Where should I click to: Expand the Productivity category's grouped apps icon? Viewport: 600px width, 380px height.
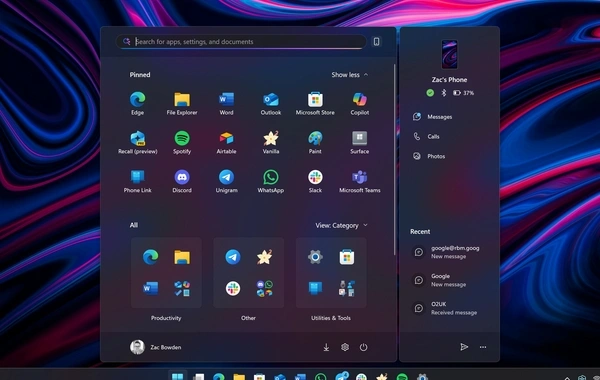coord(182,289)
